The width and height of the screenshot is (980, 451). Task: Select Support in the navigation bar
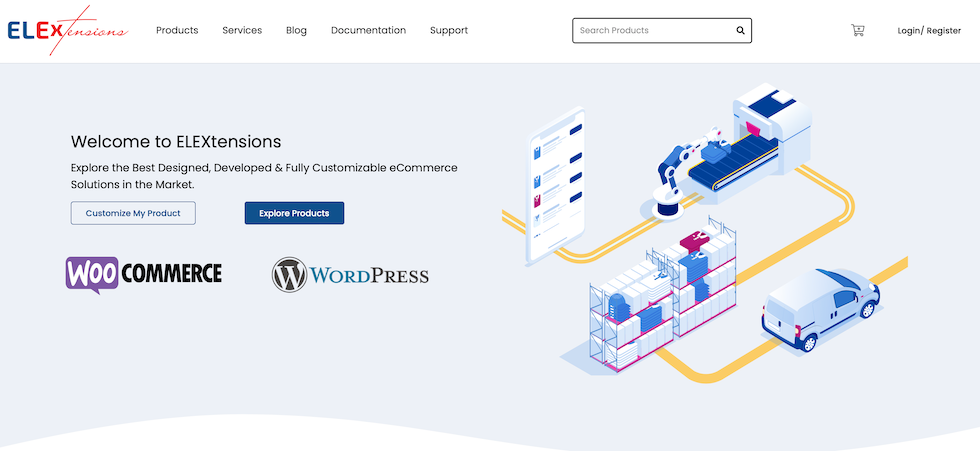coord(449,31)
